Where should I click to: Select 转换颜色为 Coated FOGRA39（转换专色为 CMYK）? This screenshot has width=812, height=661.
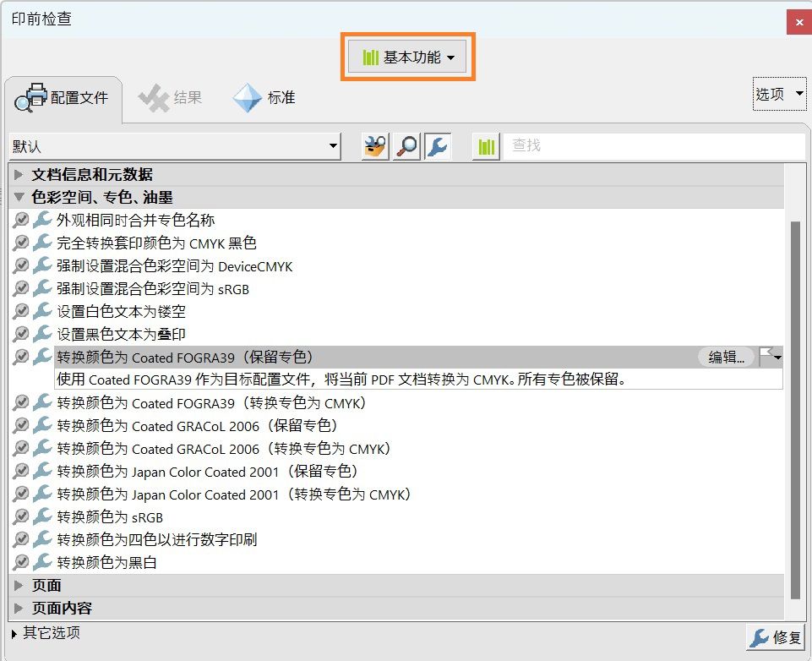(212, 403)
